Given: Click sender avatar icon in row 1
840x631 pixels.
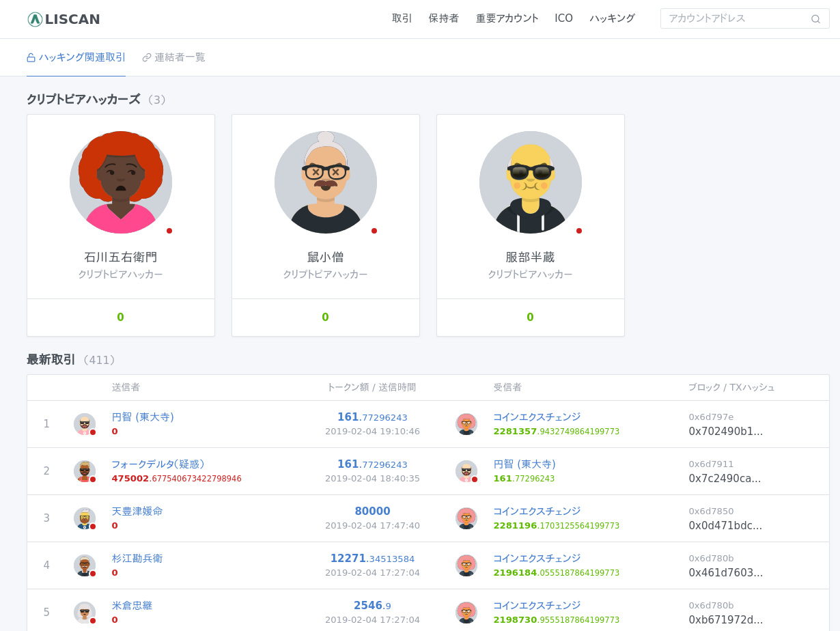Looking at the screenshot, I should (85, 424).
